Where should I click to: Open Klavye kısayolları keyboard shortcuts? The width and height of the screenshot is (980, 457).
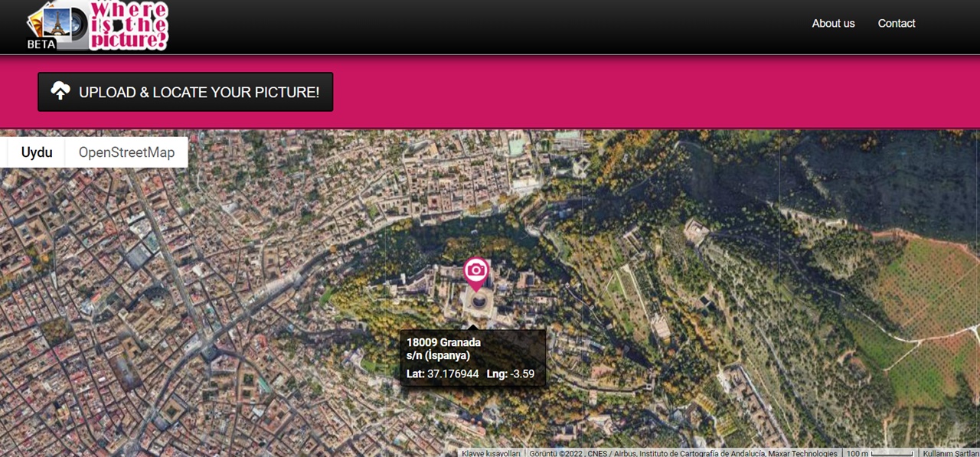(491, 453)
